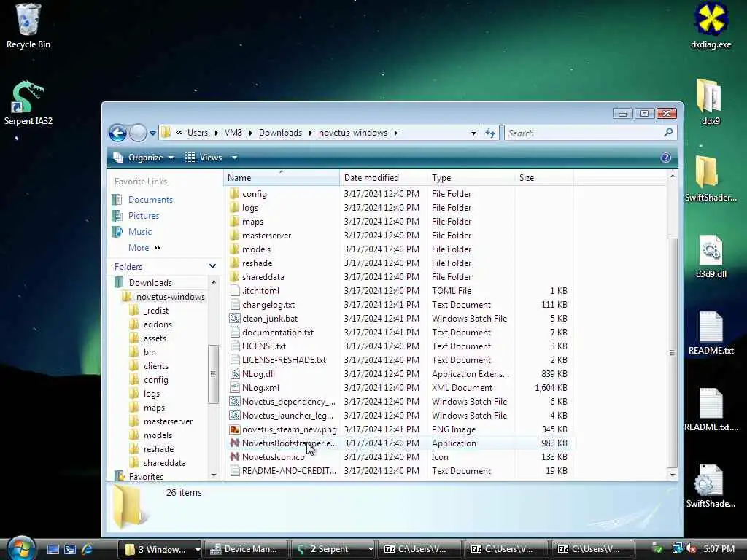Select the d3d9.dll desktop file

(711, 256)
